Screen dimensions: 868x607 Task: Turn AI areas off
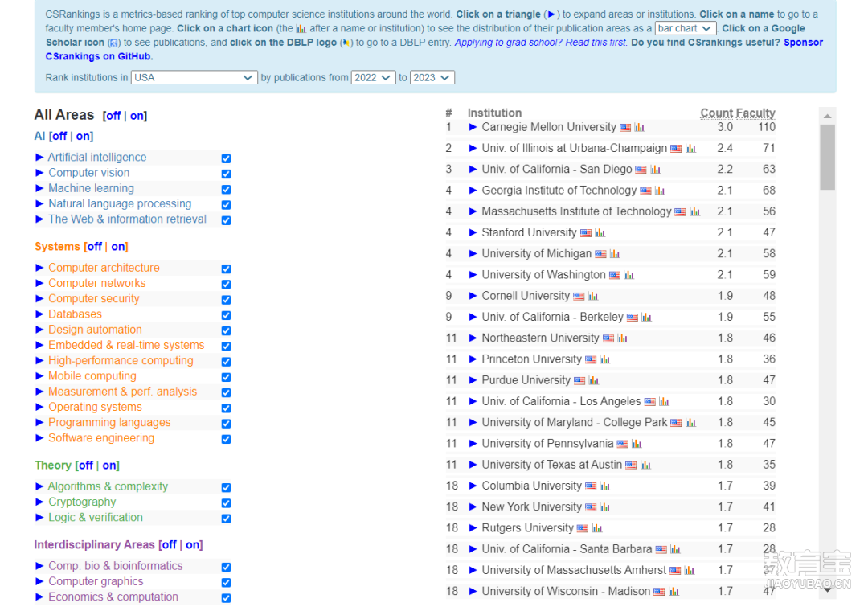[59, 136]
